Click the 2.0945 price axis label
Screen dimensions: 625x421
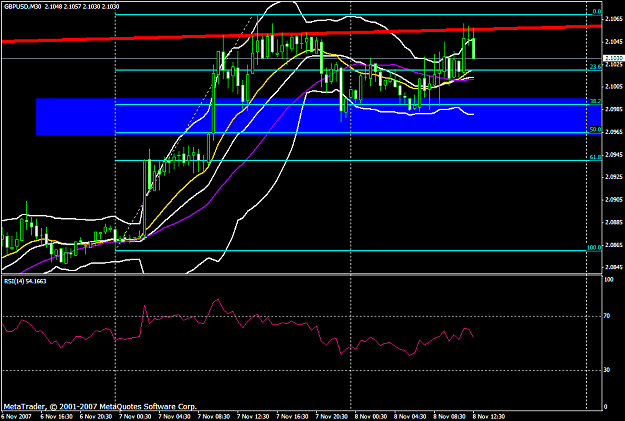(x=613, y=154)
